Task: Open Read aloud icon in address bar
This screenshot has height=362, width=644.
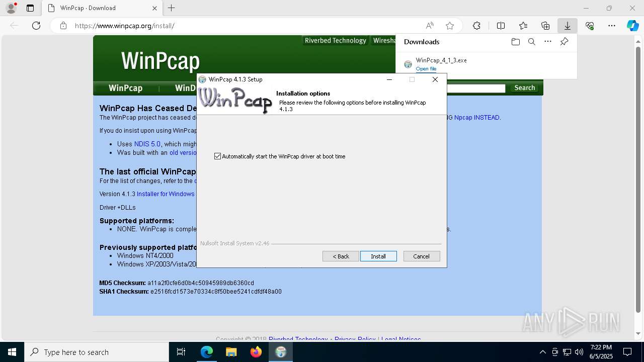Action: (x=430, y=26)
